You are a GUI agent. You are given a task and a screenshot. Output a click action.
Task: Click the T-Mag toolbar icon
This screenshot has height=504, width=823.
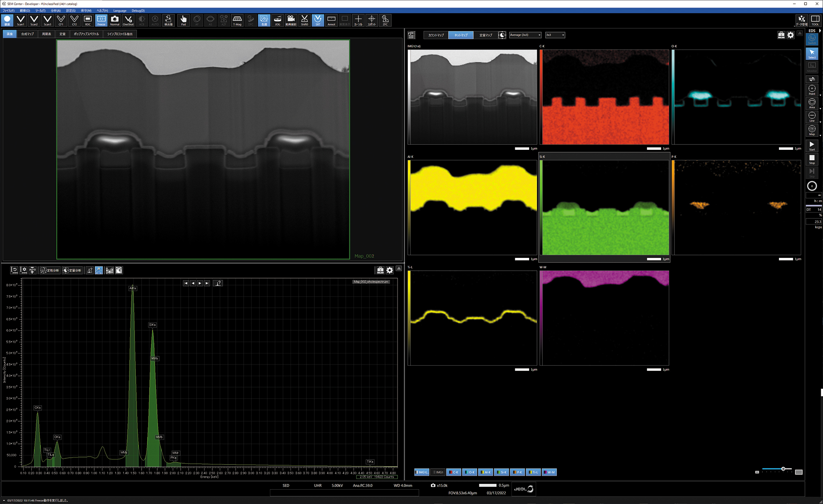pos(237,20)
